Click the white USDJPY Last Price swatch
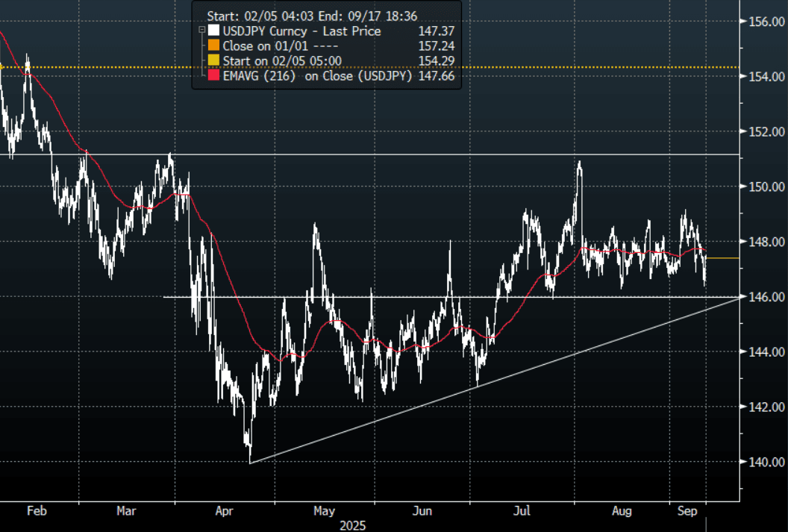The image size is (788, 532). [x=214, y=31]
